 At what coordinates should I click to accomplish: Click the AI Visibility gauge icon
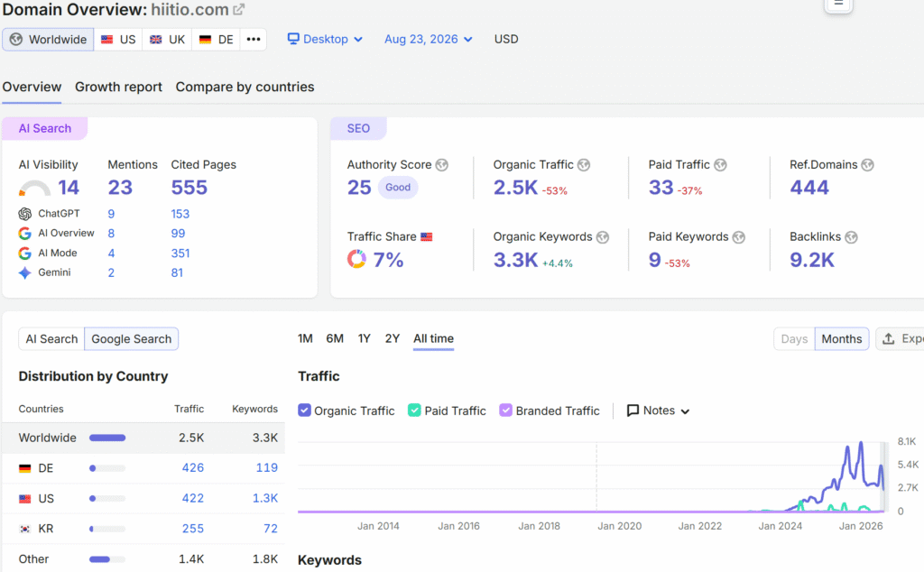(35, 188)
